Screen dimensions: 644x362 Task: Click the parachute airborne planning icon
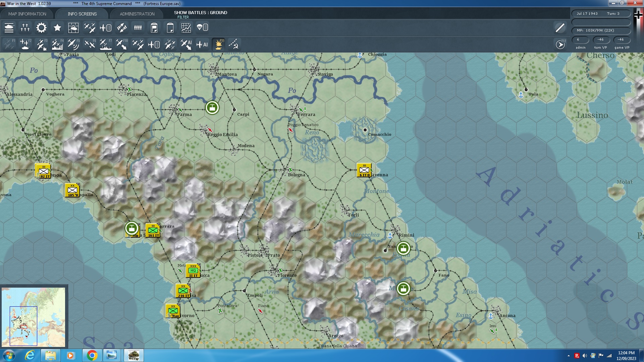click(202, 27)
